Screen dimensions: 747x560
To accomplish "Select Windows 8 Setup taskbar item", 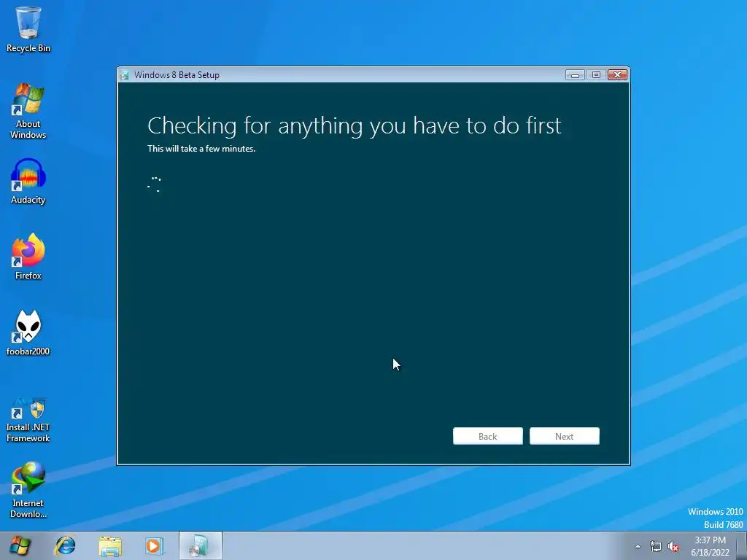I will pyautogui.click(x=200, y=545).
